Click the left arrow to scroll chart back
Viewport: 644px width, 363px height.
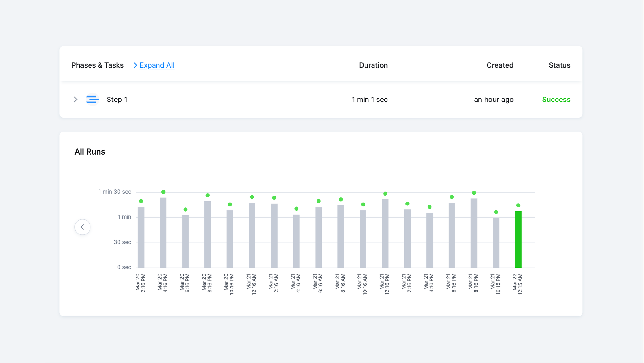click(82, 227)
